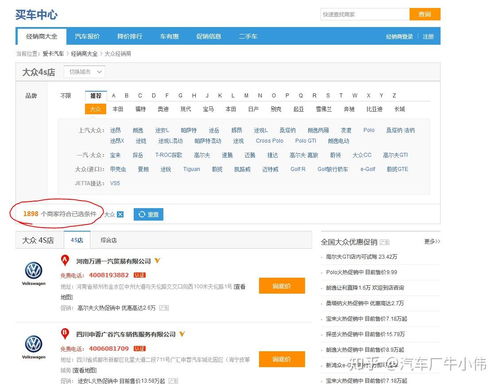Filter brands by letter A
499x384 pixels.
point(113,96)
